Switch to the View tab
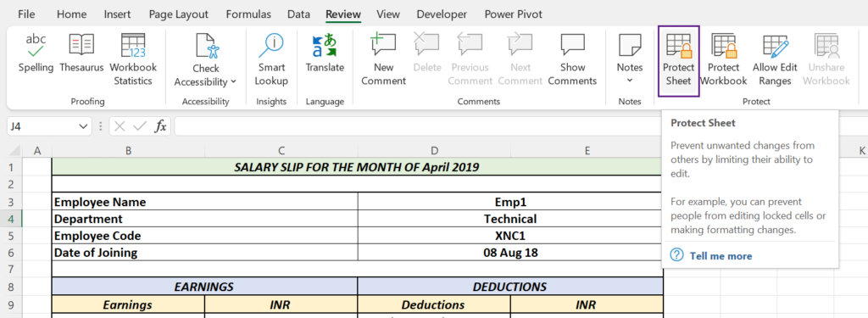This screenshot has width=868, height=318. coord(388,14)
